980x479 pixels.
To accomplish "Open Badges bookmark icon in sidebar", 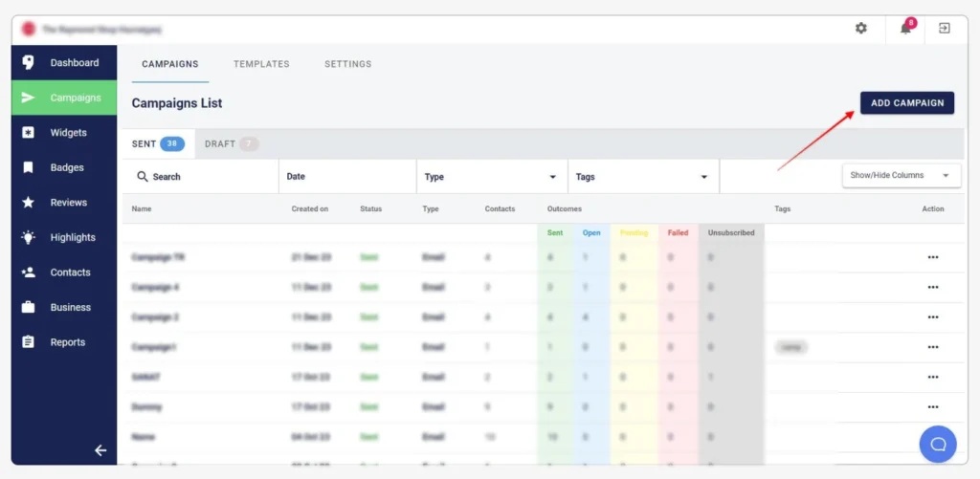I will 29,167.
